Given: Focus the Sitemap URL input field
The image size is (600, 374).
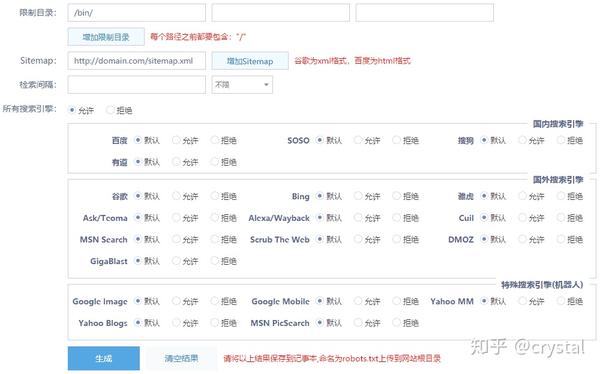Looking at the screenshot, I should (x=137, y=61).
